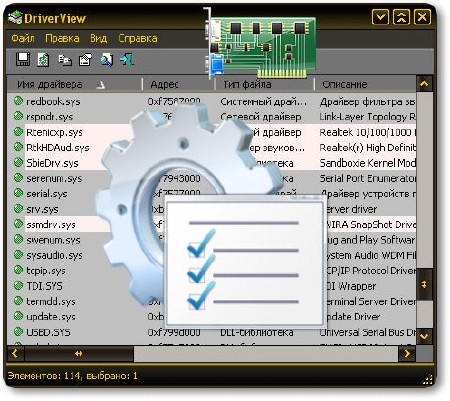Click the Copy selected items toolbar icon
Screen dimensions: 450x401
[x=65, y=60]
